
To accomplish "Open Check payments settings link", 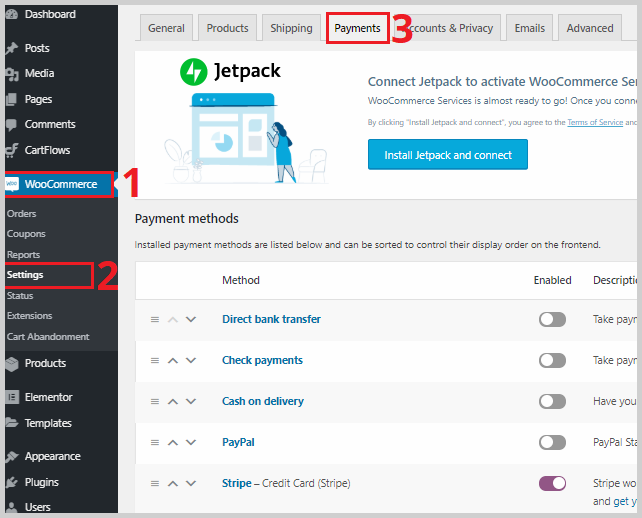I will (x=262, y=360).
